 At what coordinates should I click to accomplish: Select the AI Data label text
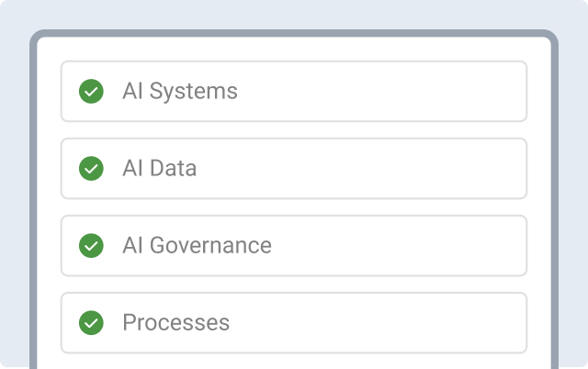(159, 168)
